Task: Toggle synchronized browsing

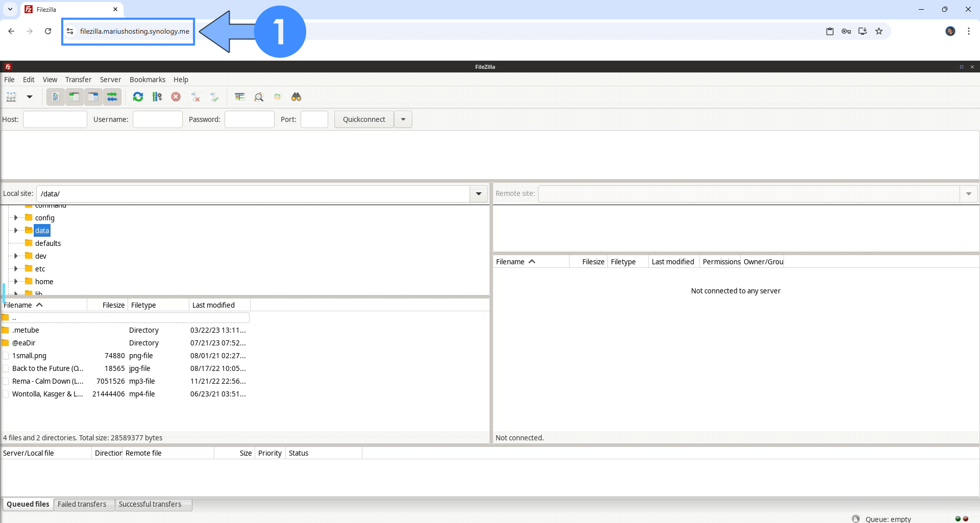Action: (278, 97)
